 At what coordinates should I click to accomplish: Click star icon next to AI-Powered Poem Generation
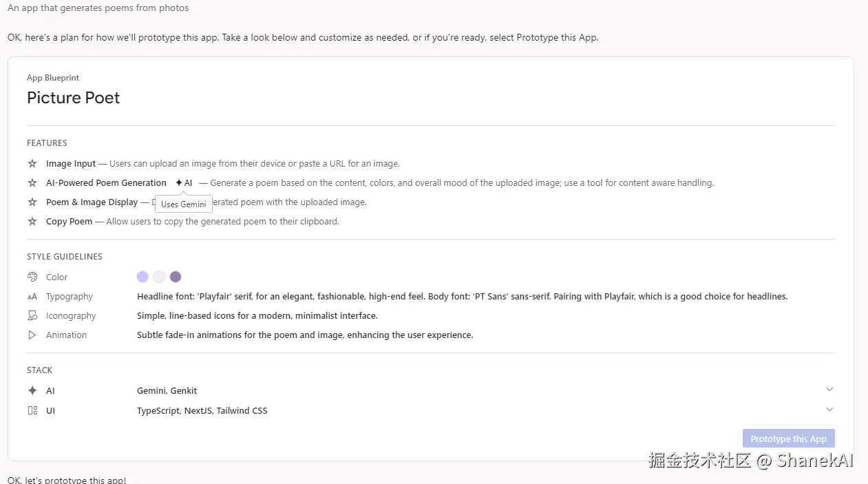[32, 183]
